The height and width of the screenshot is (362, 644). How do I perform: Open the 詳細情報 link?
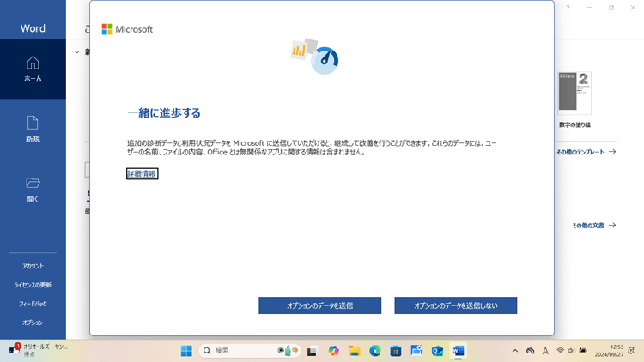click(142, 173)
